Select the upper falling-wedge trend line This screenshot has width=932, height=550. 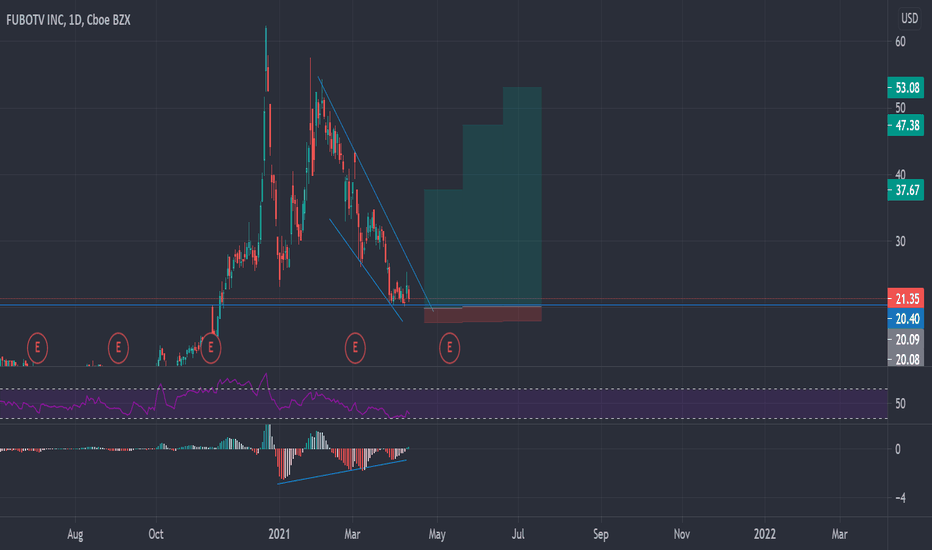pyautogui.click(x=376, y=194)
